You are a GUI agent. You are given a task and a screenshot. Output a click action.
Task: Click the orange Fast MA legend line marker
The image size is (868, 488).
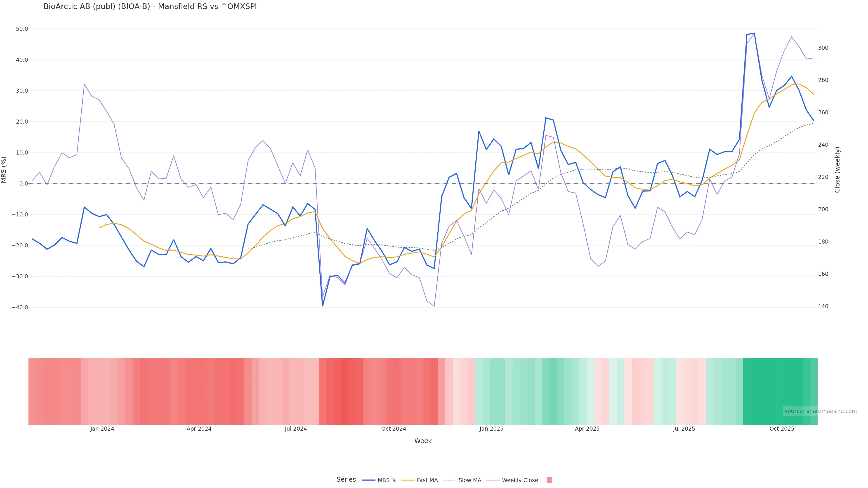click(408, 480)
